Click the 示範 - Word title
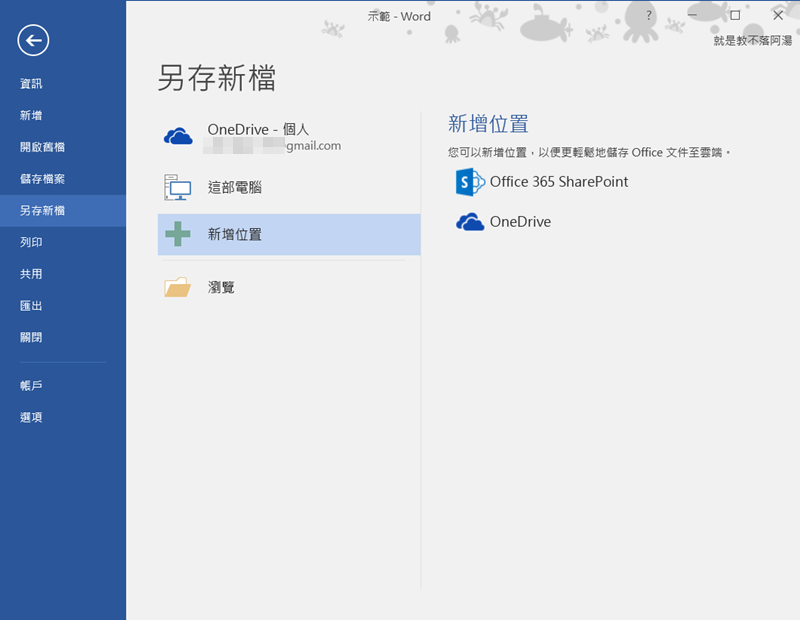The height and width of the screenshot is (620, 800). [399, 16]
